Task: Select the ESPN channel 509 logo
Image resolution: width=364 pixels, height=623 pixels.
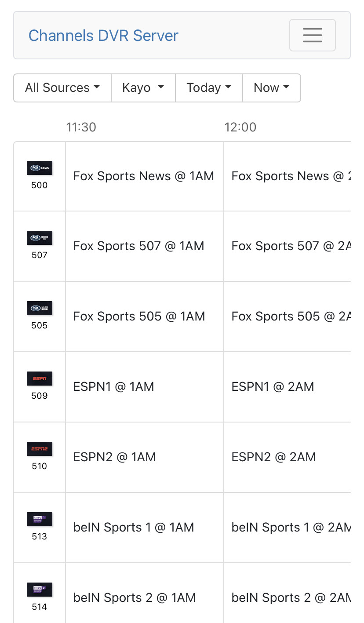Action: (x=40, y=379)
